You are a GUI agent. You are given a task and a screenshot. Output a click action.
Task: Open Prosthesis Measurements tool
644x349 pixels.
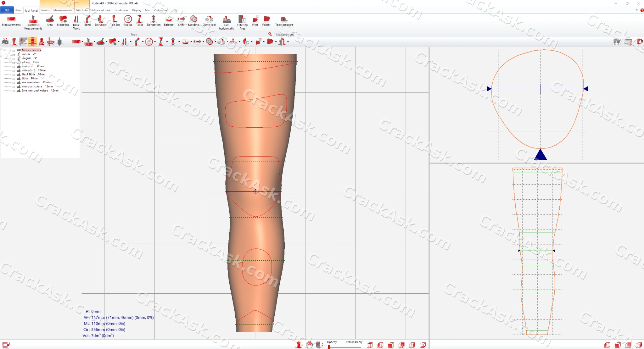click(33, 23)
